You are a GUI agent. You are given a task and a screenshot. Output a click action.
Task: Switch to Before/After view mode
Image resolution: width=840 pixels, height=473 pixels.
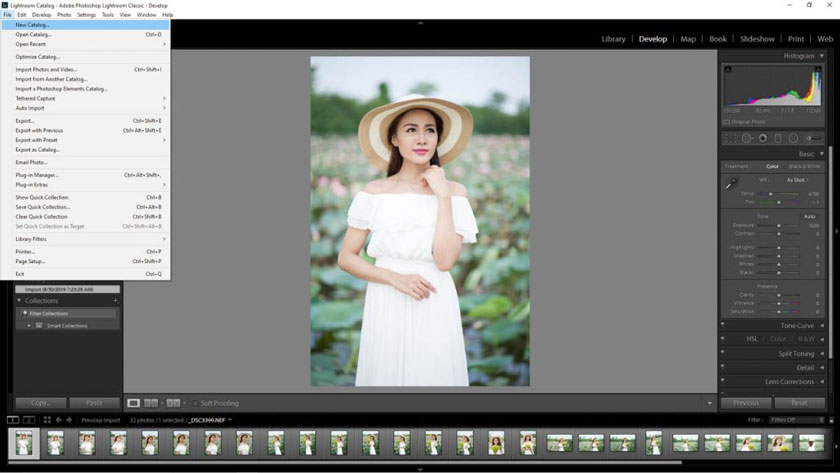(x=173, y=403)
